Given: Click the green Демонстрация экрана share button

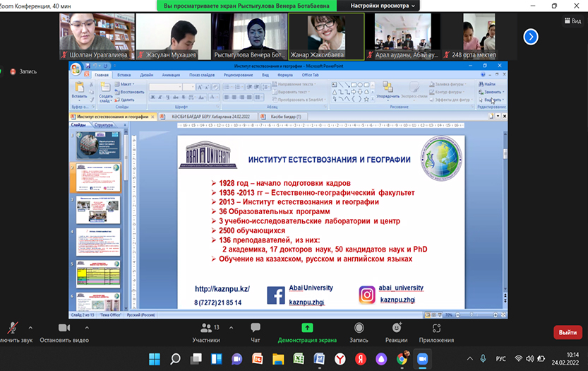Looking at the screenshot, I should (x=307, y=332).
